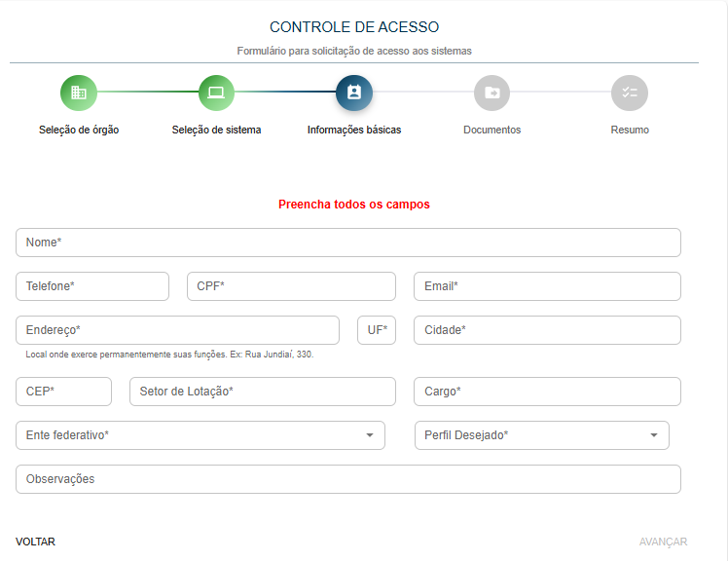Select the 'Documentos' step label
Viewport: 728px width, 561px height.
492,130
